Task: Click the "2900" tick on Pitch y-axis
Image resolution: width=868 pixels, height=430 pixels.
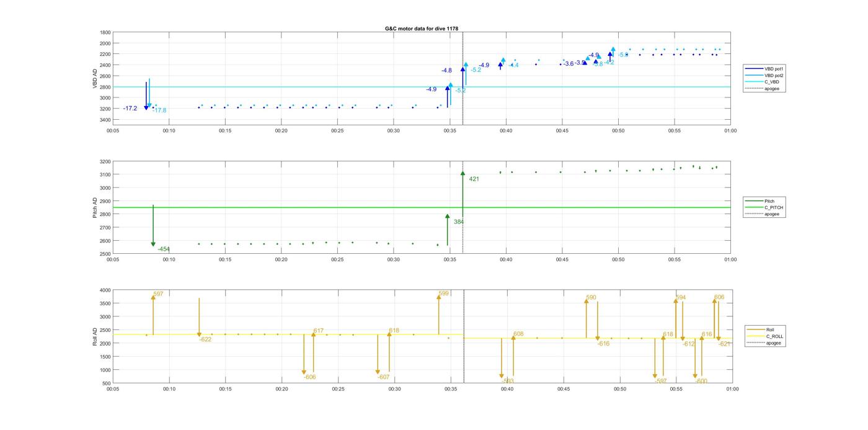Action: pyautogui.click(x=105, y=202)
